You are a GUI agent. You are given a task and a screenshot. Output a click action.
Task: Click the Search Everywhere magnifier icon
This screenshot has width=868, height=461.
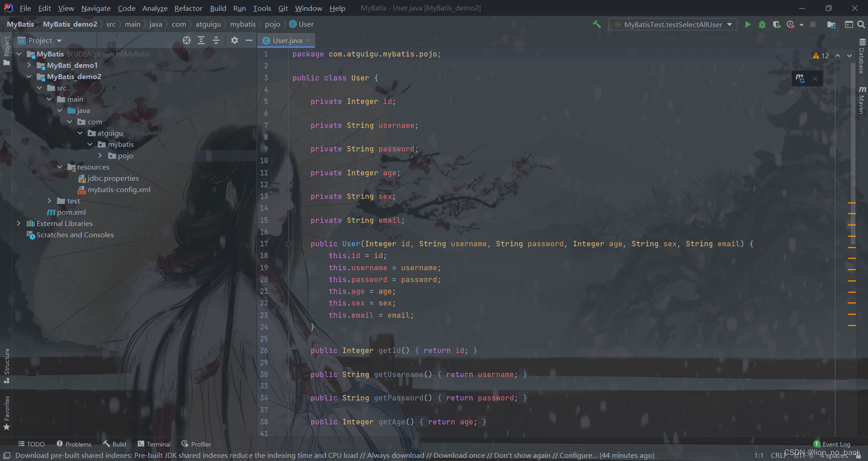tap(861, 24)
